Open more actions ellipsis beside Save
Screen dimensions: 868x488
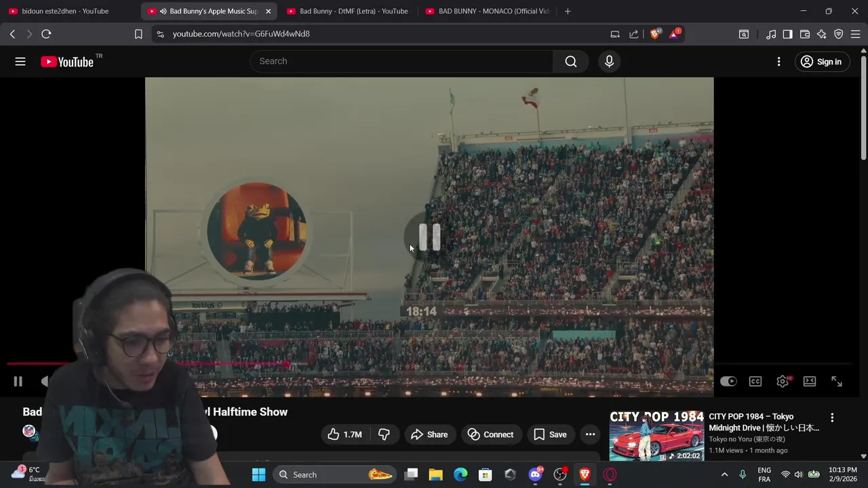click(591, 434)
